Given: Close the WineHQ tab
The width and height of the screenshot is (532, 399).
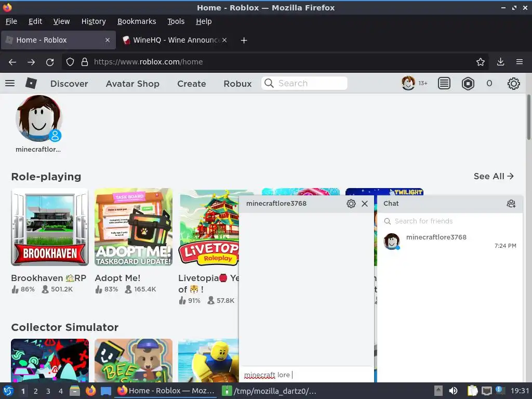Looking at the screenshot, I should [224, 40].
